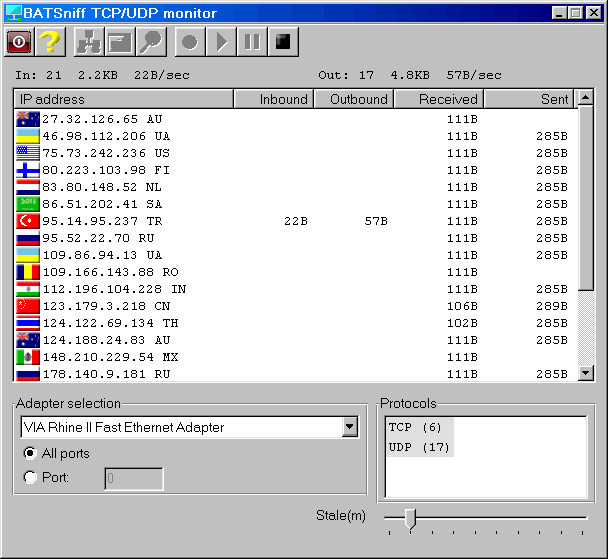Click the Mexico flag icon
Image resolution: width=608 pixels, height=559 pixels.
pos(28,357)
